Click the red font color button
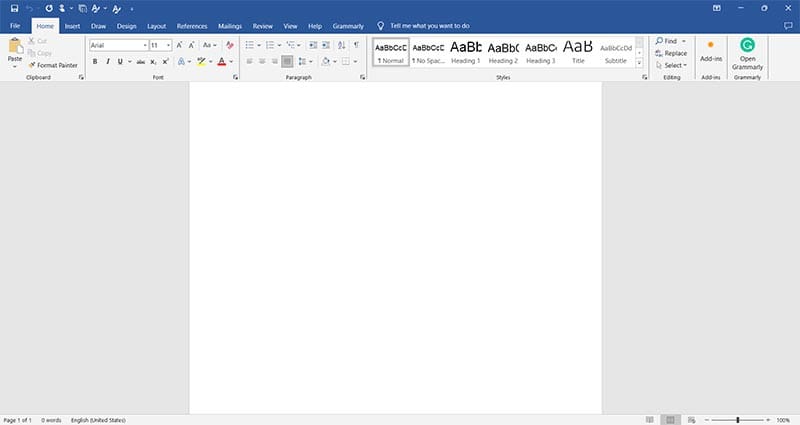The width and height of the screenshot is (800, 425). point(221,62)
